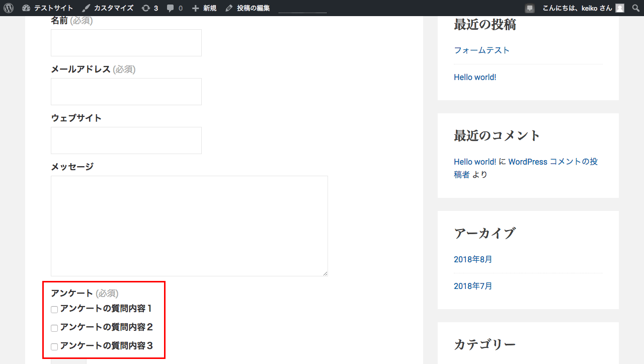Image resolution: width=644 pixels, height=364 pixels.
Task: Click the comments bubble icon in admin bar
Action: tap(171, 8)
